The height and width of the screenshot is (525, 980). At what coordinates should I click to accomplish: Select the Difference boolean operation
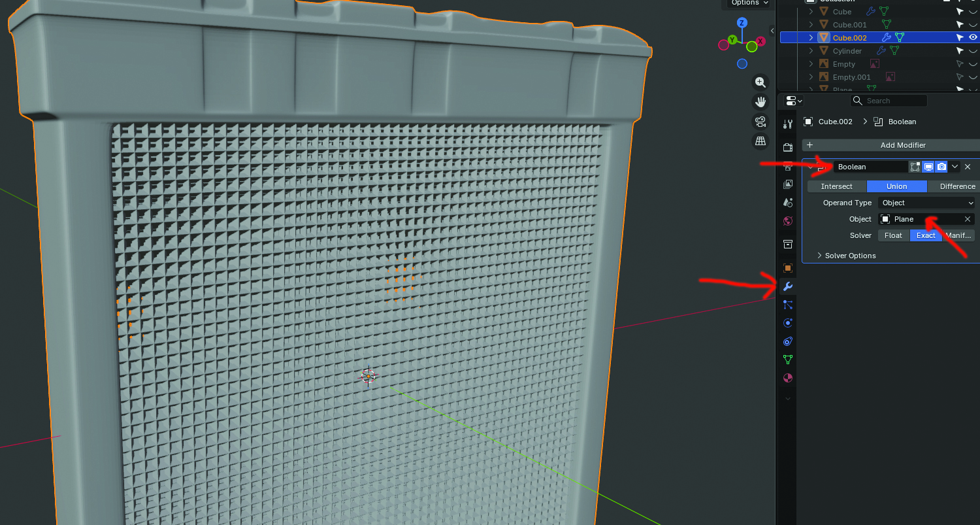tap(953, 186)
